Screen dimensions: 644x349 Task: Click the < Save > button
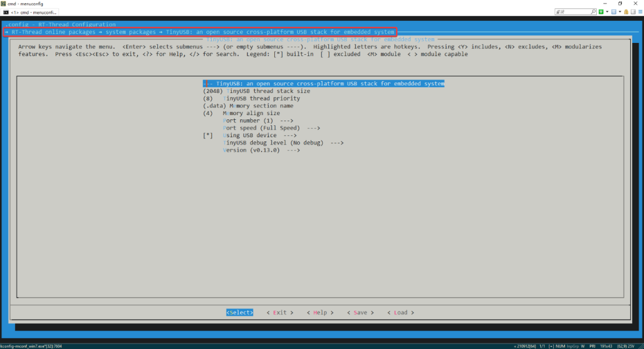click(x=360, y=313)
